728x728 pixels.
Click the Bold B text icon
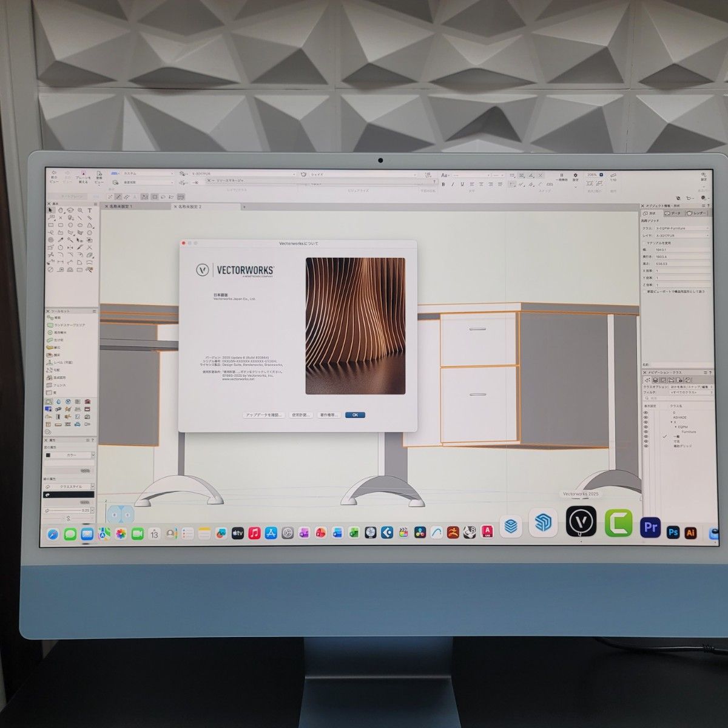tap(443, 184)
